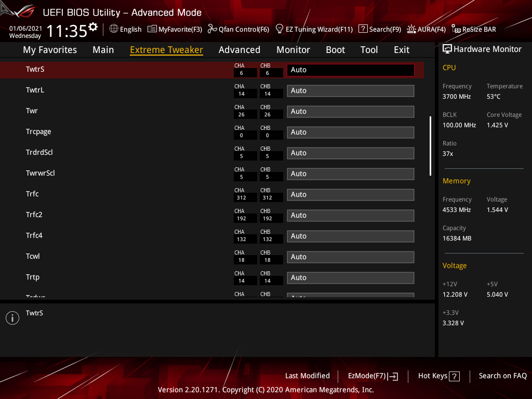Select the Twr row label

32,111
